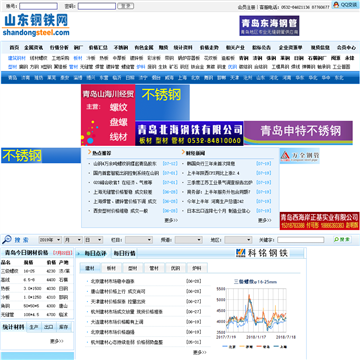Switch to the 每日行情 tab

click(x=124, y=253)
